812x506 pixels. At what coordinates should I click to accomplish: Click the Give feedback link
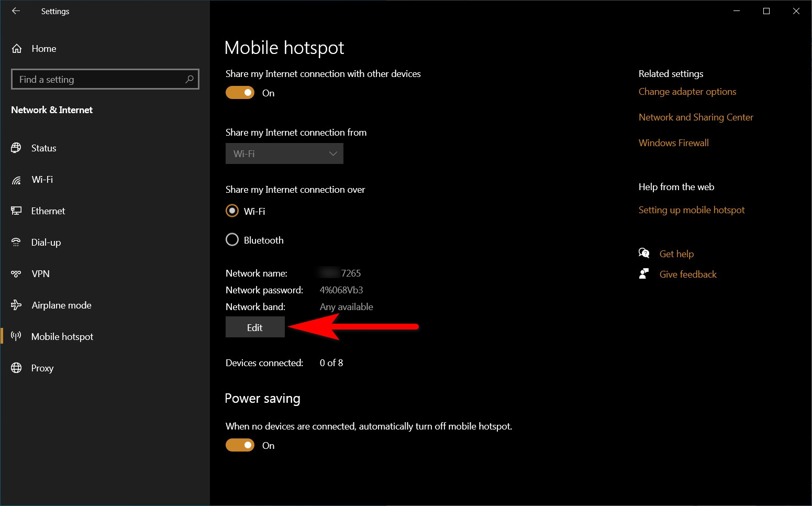point(688,274)
